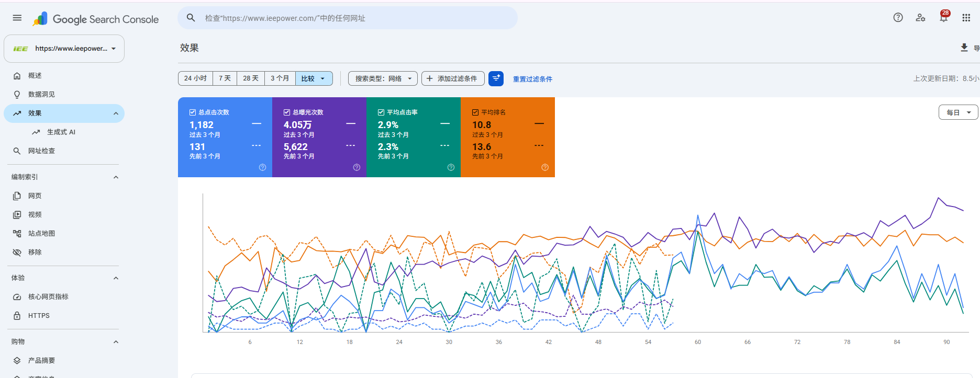Click the 10.8 average position value
Image resolution: width=980 pixels, height=378 pixels.
point(482,125)
